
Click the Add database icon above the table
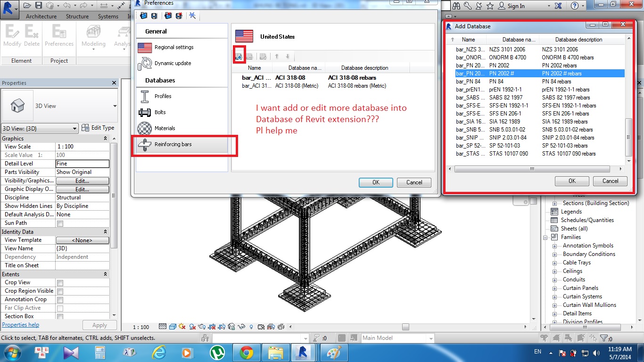(239, 57)
